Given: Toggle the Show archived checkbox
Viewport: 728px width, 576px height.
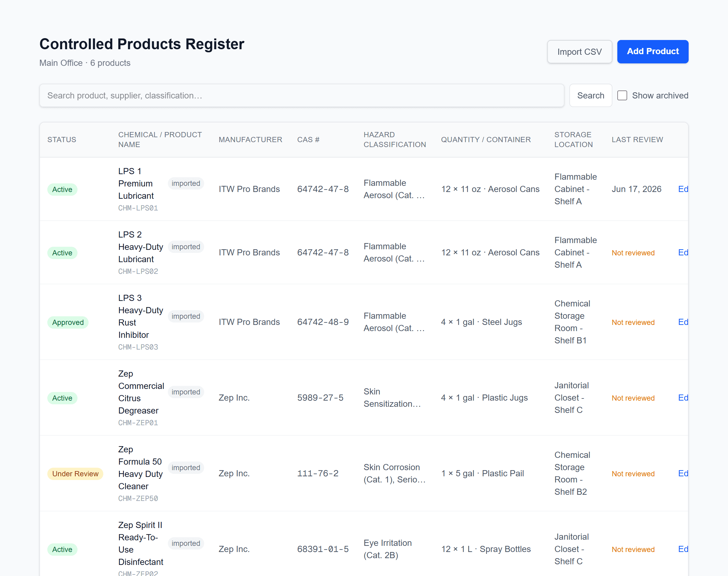Looking at the screenshot, I should pyautogui.click(x=622, y=95).
